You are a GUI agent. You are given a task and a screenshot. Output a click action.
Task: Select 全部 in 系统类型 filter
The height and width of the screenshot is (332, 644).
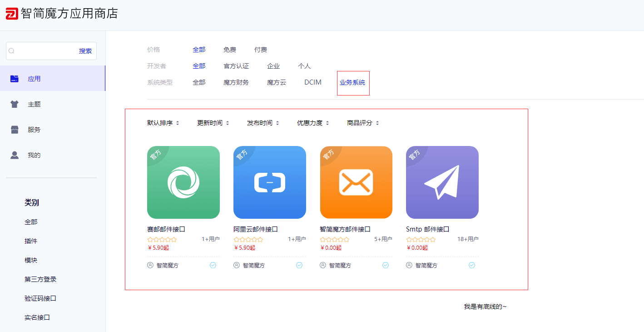click(199, 82)
